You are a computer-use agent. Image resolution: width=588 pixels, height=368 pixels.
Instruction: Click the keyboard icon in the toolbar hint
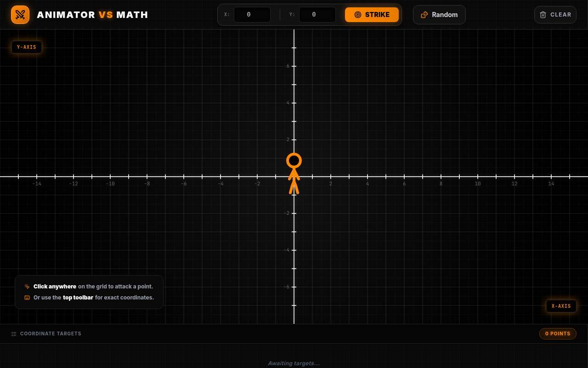[27, 298]
